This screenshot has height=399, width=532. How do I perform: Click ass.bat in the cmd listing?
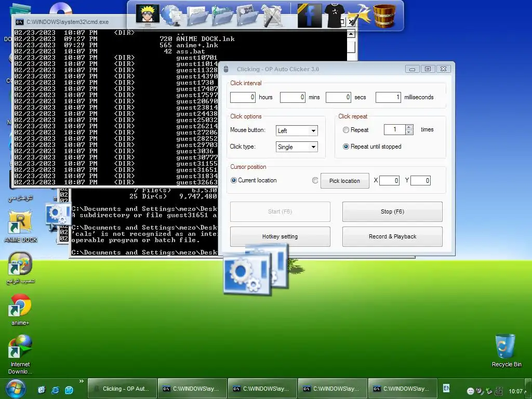coord(190,51)
